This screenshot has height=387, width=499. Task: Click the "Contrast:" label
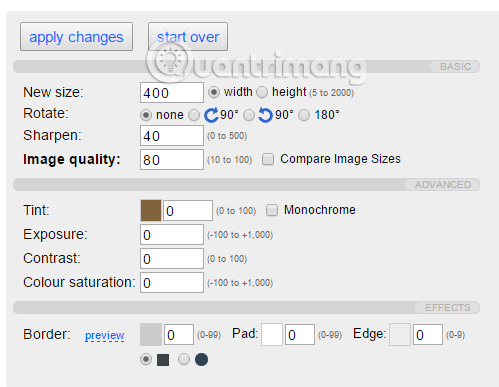click(x=52, y=258)
